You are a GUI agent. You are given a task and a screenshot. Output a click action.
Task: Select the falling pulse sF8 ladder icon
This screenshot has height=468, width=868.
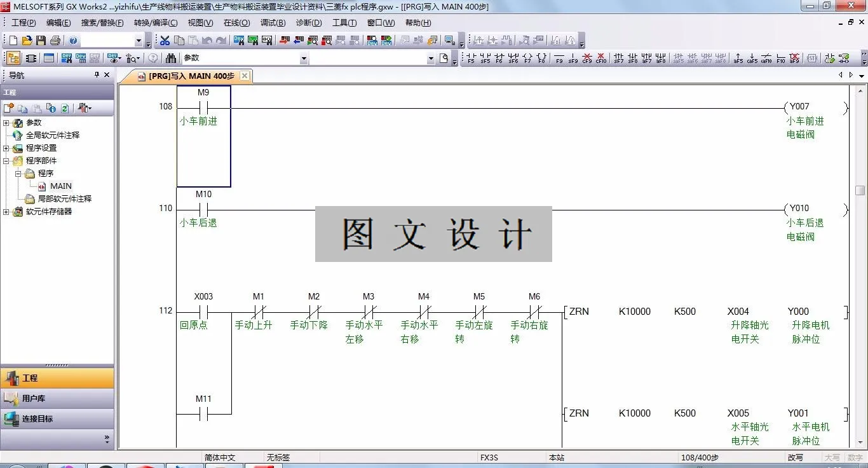(x=632, y=58)
